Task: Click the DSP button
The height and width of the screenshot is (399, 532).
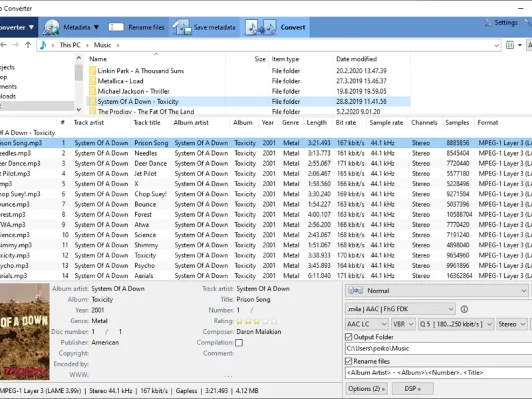Action: (x=412, y=388)
